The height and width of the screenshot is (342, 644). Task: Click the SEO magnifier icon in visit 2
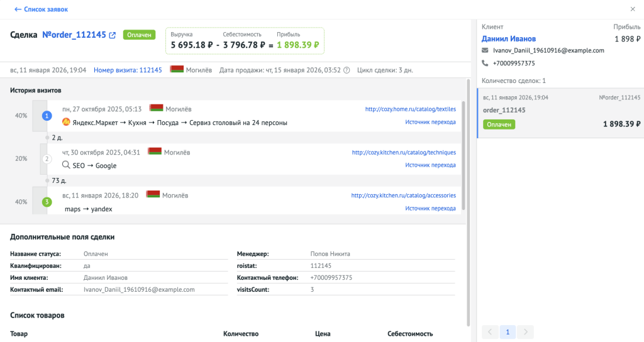tap(65, 165)
